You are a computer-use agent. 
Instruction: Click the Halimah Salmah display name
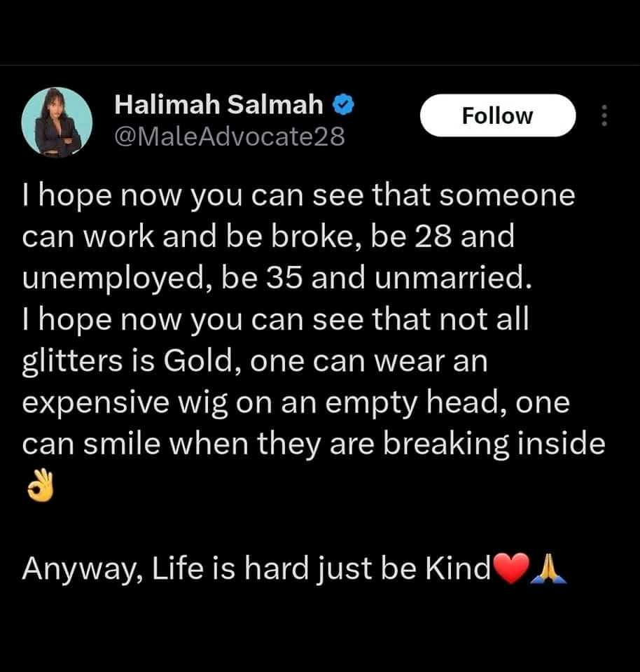pos(218,104)
